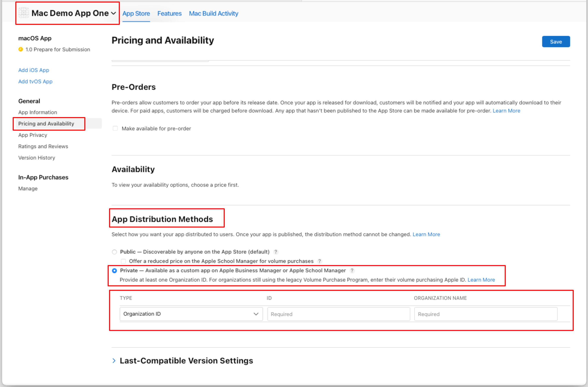The width and height of the screenshot is (588, 387).
Task: Open the Mac Build Activity tab
Action: [x=213, y=14]
